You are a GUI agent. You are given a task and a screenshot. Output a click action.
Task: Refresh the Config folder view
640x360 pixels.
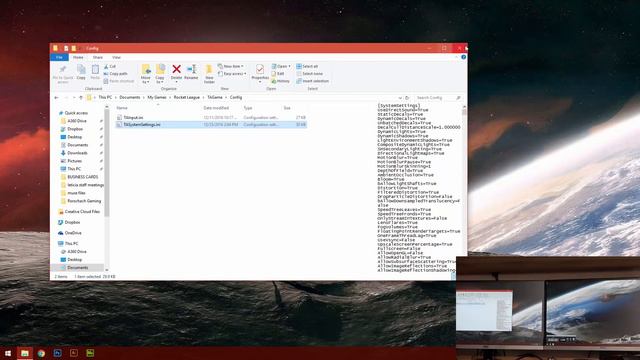pyautogui.click(x=407, y=98)
